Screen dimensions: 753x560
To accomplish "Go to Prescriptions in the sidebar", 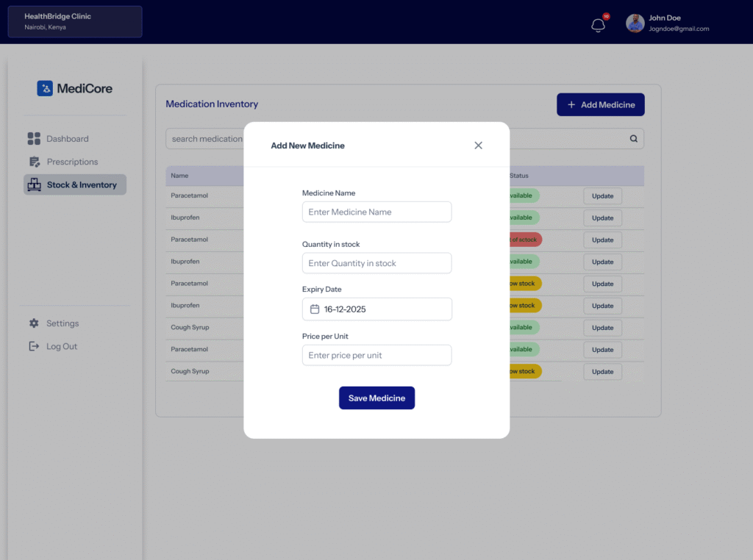I will [x=71, y=162].
